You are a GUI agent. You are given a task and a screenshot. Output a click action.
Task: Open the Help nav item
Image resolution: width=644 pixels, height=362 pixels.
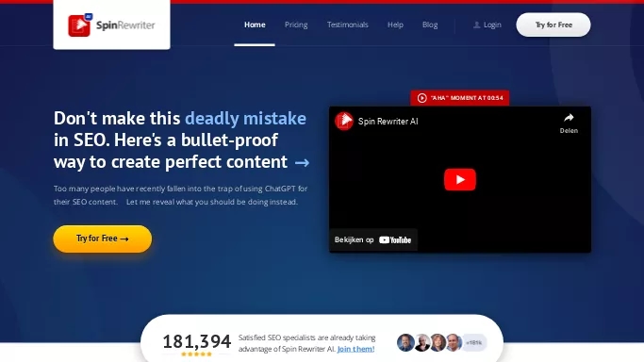point(395,25)
